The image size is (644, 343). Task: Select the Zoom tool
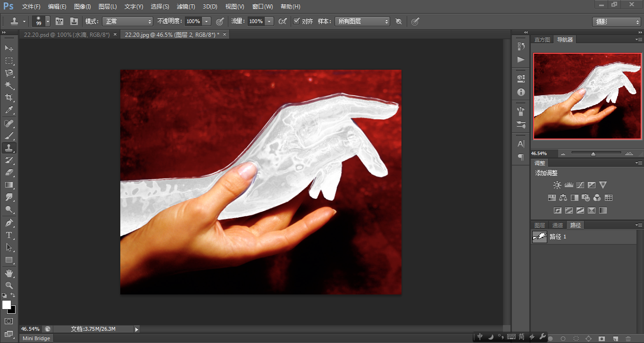pyautogui.click(x=9, y=285)
